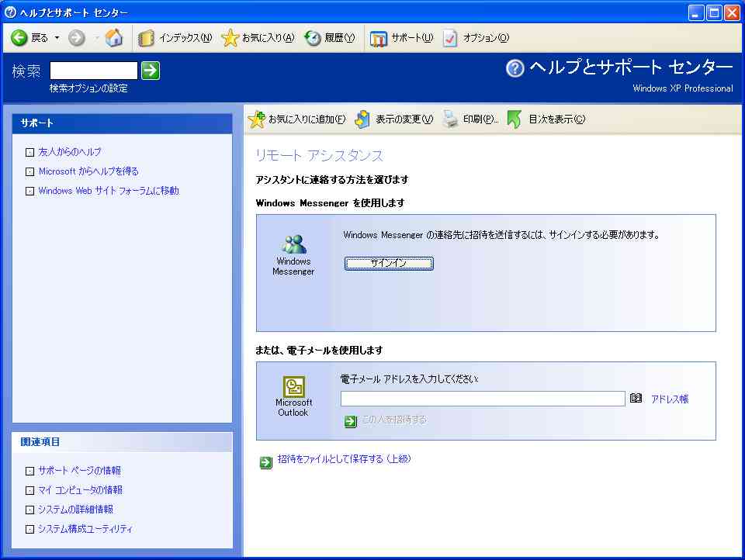The image size is (745, 560).
Task: Open サポート ページの情報 link
Action: [x=80, y=471]
